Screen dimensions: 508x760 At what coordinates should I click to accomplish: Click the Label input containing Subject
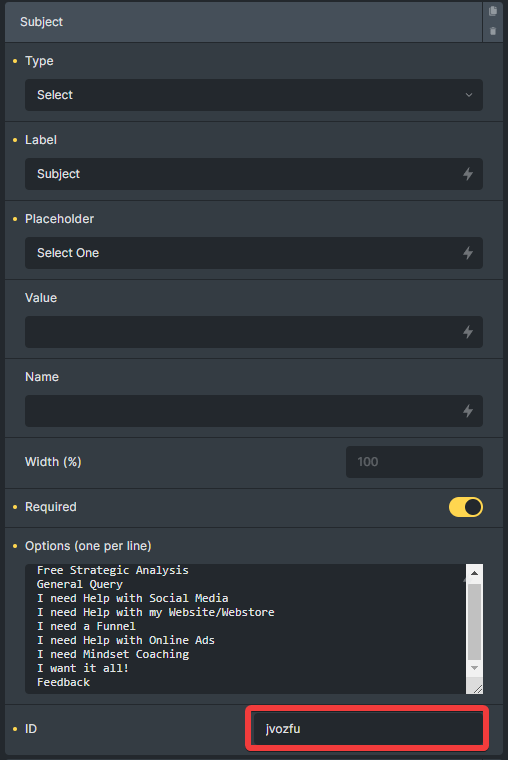tap(254, 174)
